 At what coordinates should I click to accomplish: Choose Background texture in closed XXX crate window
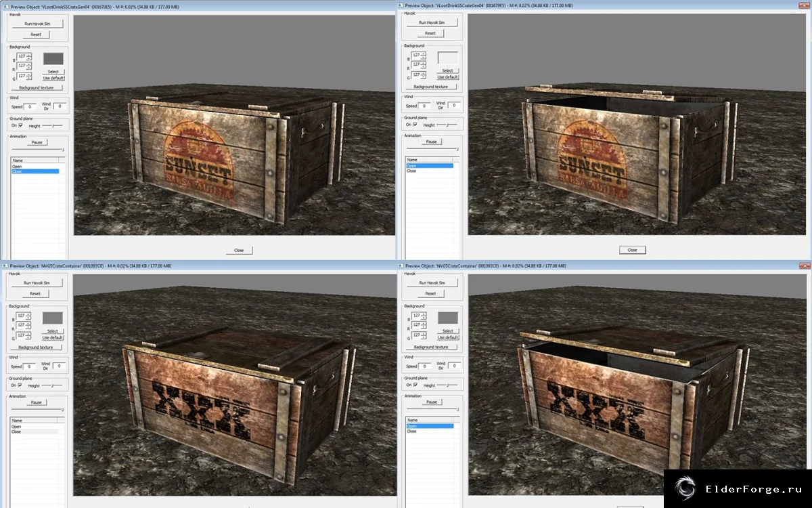(36, 347)
